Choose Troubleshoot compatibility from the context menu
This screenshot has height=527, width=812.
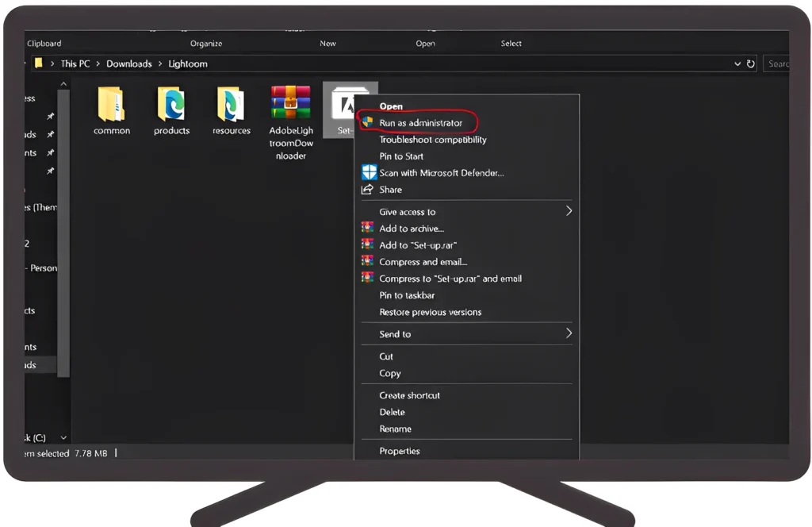[x=432, y=140]
